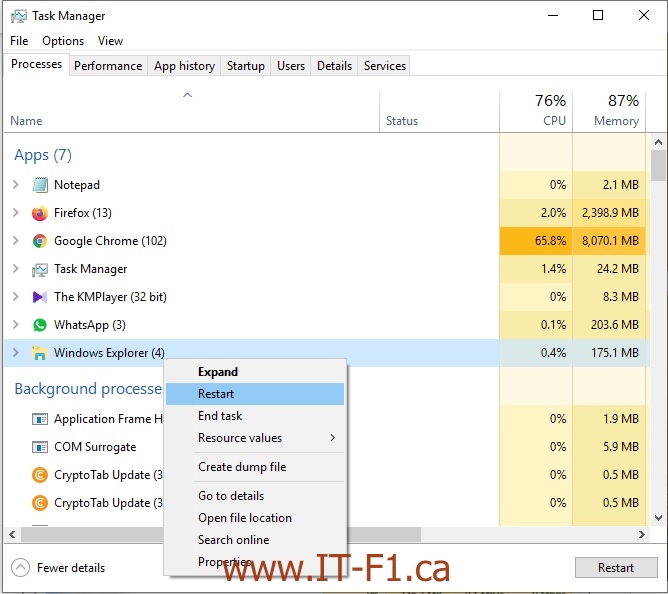Open the View menu
Viewport: 668px width, 594px height.
click(110, 41)
